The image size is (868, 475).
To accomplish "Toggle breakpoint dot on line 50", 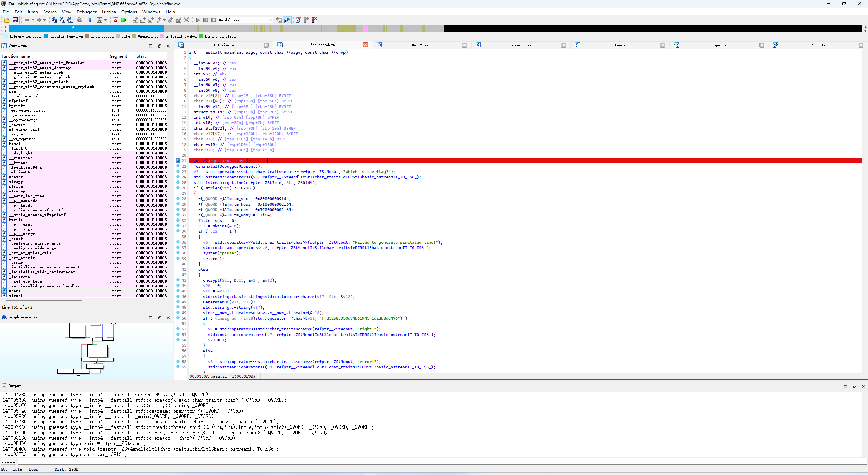I will pyautogui.click(x=178, y=318).
